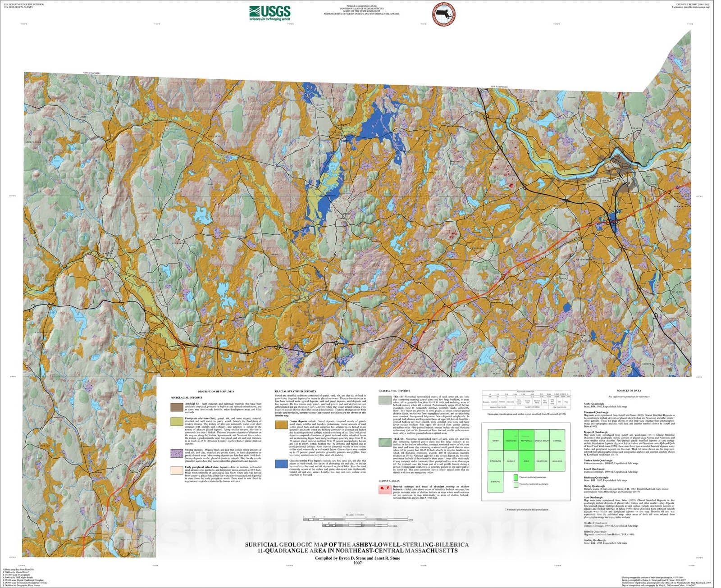Click 'Compiled by Byron D. Stone' credit line
The height and width of the screenshot is (588, 721).
[358, 558]
